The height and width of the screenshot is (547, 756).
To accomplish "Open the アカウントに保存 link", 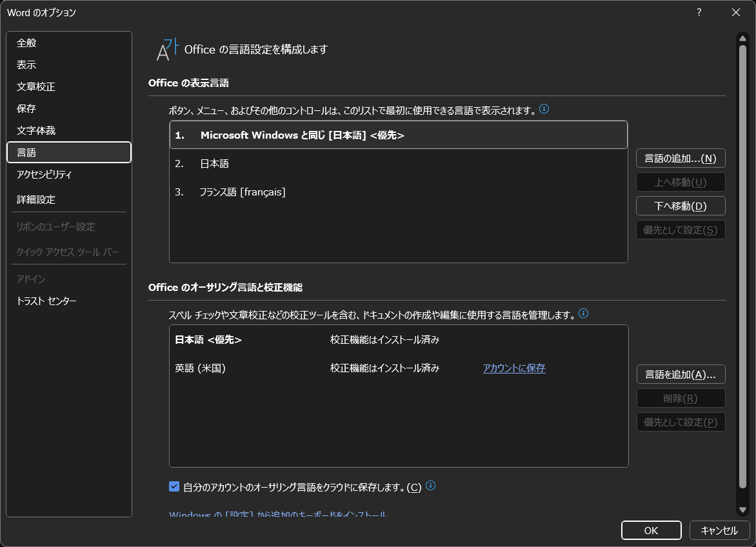I will (514, 368).
